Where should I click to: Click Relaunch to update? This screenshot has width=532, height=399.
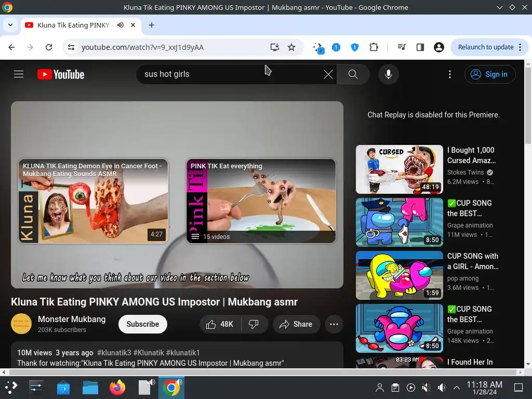(x=489, y=47)
